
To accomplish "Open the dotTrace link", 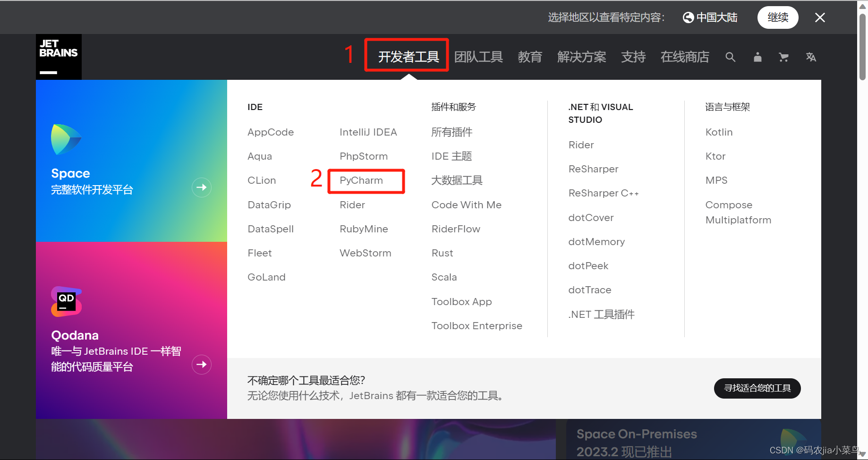I will pos(590,290).
